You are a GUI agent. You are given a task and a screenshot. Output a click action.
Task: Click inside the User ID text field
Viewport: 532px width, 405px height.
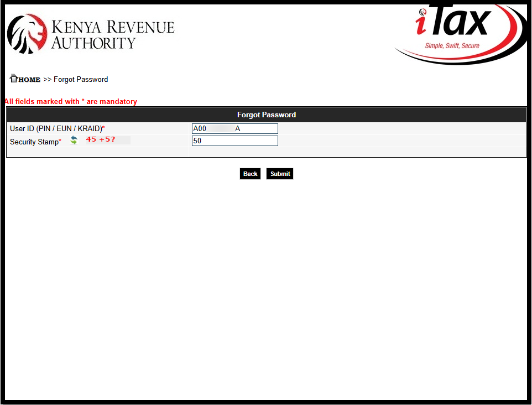tap(234, 128)
